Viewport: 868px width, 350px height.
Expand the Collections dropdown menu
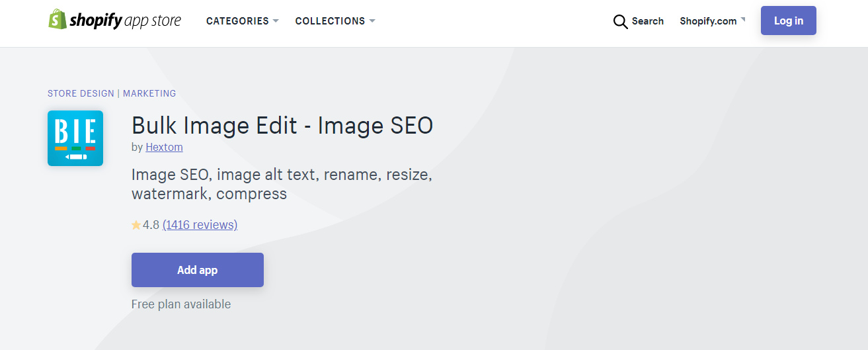point(335,21)
